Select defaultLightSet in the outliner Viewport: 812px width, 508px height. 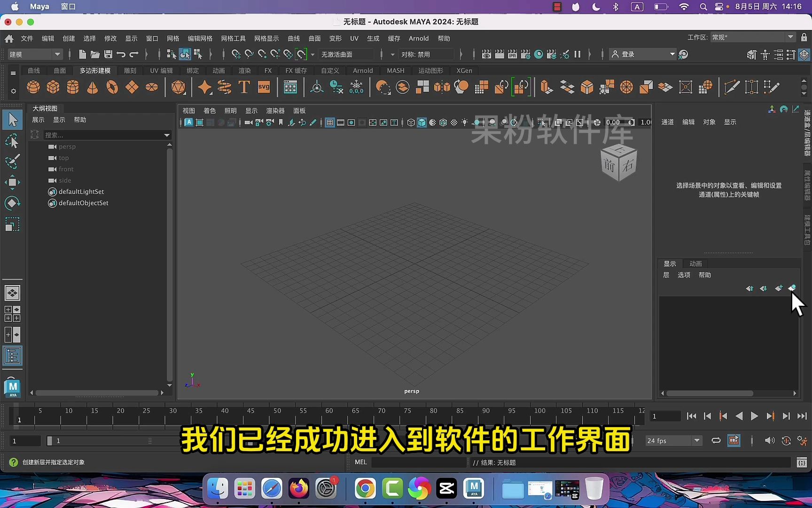pyautogui.click(x=81, y=191)
